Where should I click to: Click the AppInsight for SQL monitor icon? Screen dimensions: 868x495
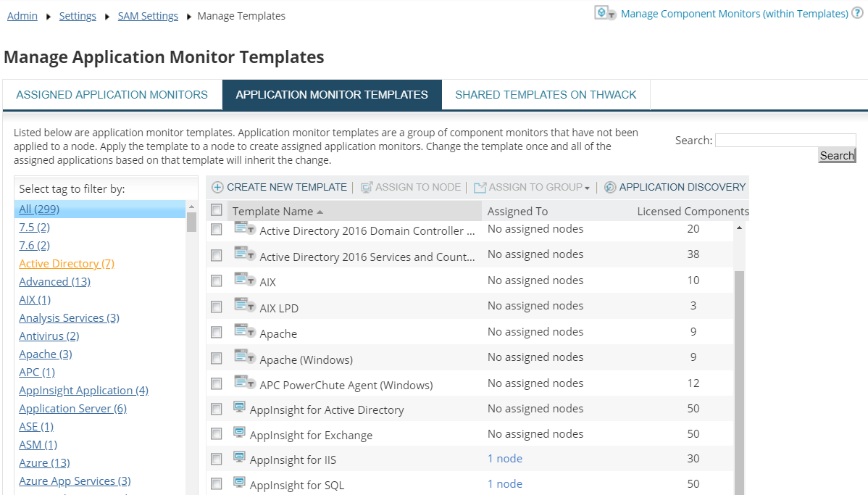pos(239,483)
